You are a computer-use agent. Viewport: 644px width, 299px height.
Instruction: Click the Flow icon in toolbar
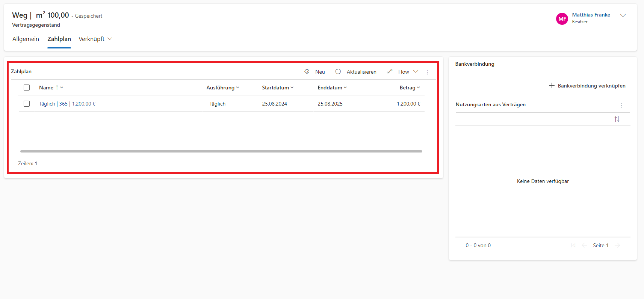(x=390, y=71)
